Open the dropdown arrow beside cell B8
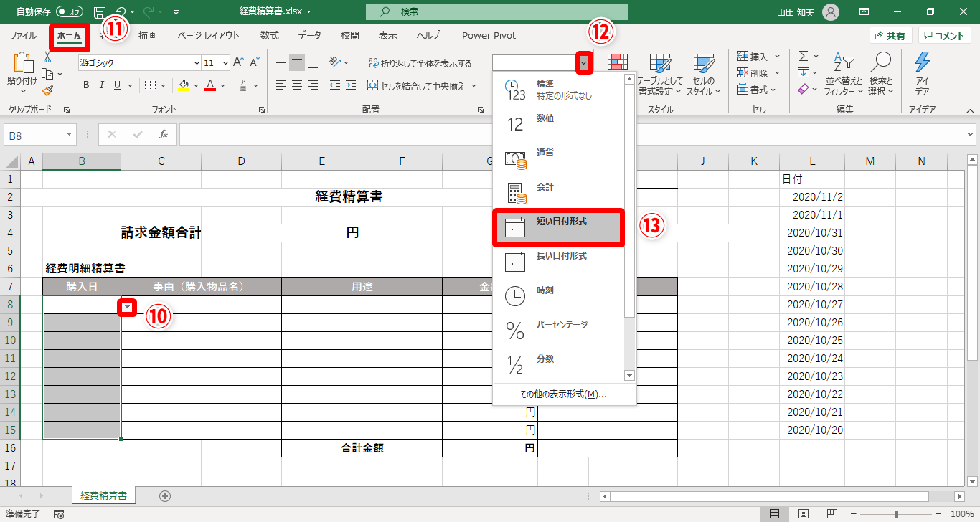The image size is (980, 522). [x=128, y=307]
